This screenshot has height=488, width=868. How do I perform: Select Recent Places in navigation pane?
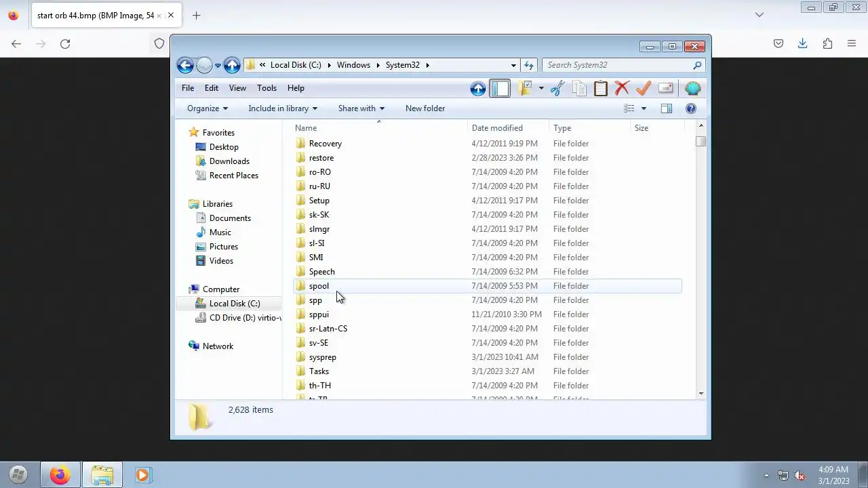[233, 176]
